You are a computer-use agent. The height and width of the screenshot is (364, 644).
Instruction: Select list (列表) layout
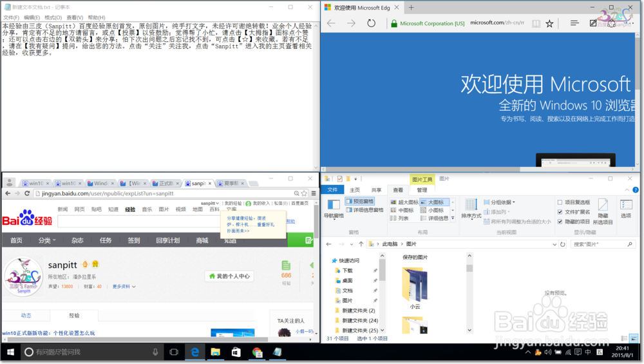pyautogui.click(x=399, y=218)
